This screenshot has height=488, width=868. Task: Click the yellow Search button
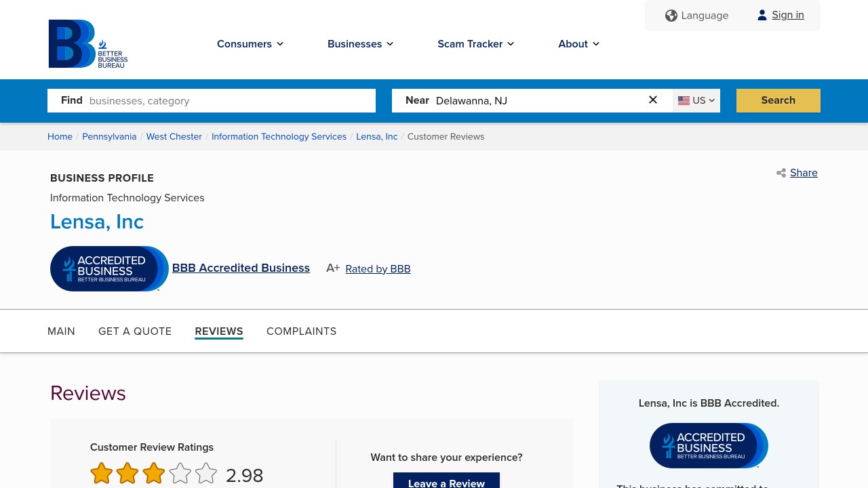[x=778, y=100]
